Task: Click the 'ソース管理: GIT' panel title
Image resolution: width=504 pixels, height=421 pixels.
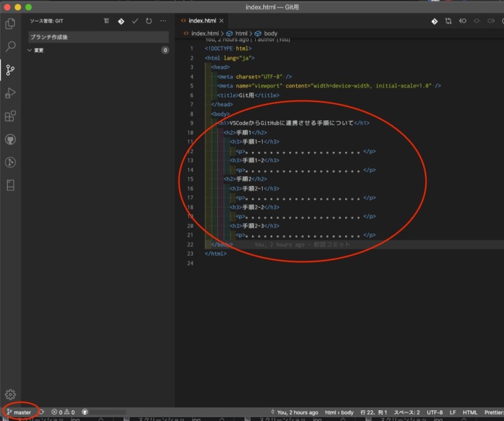Action: 46,21
